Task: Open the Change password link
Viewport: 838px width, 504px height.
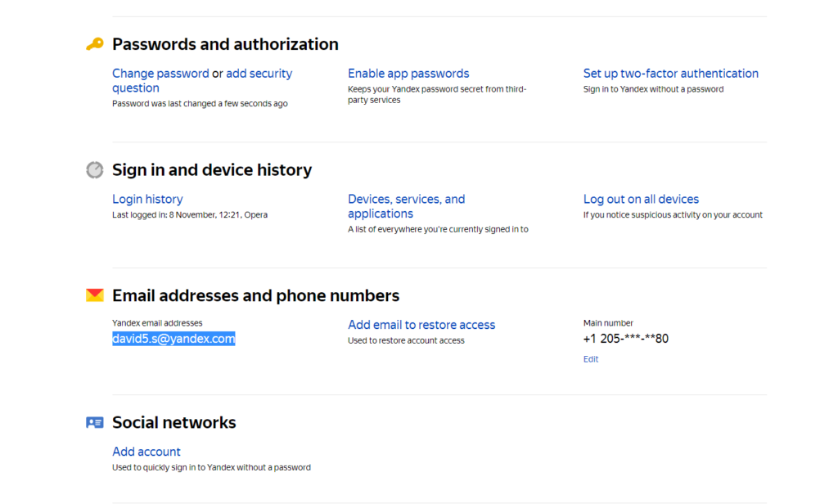Action: 160,73
